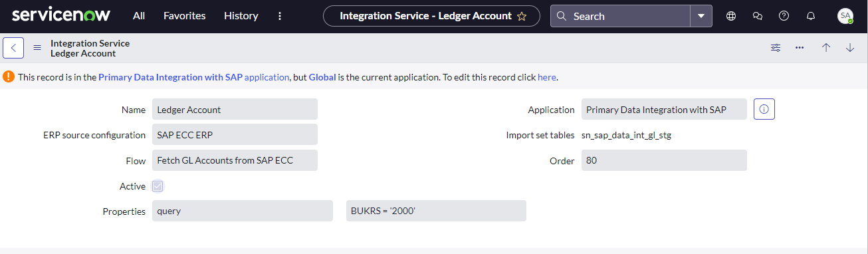
Task: Click the ERP source configuration field
Action: click(x=235, y=135)
